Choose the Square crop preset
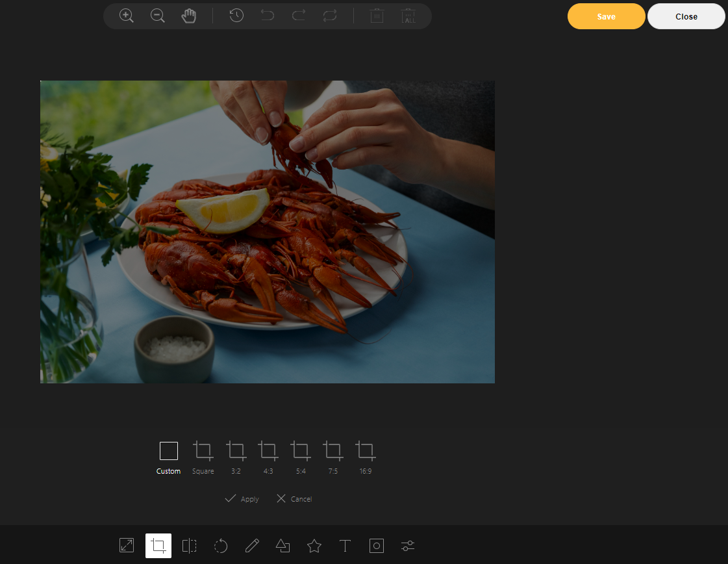The width and height of the screenshot is (728, 564). 203,458
